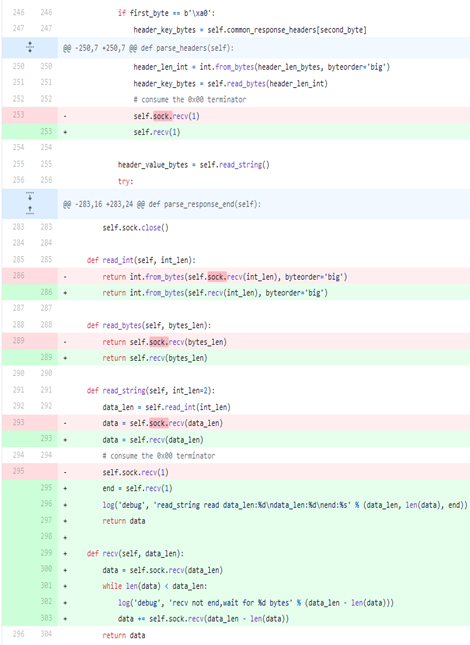Click added line '+ self.recv(1)' at 253
Screen dimensions: 470x645
tap(157, 132)
